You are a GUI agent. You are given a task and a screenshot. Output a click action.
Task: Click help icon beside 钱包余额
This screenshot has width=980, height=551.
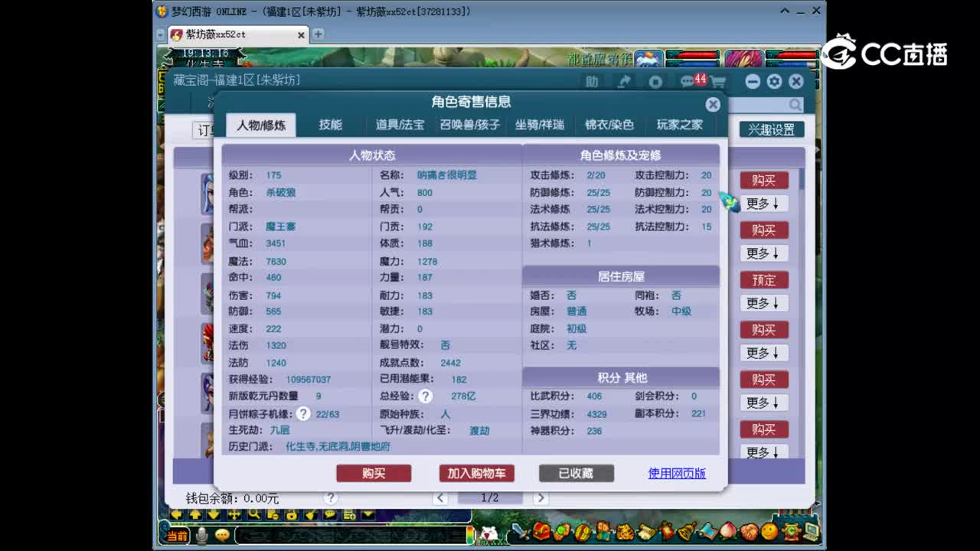331,497
